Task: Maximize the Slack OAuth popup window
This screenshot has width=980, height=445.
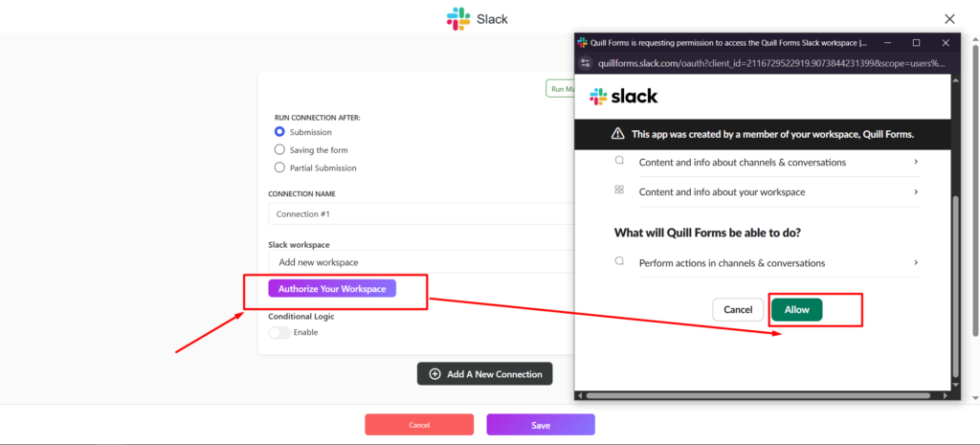Action: click(x=916, y=42)
